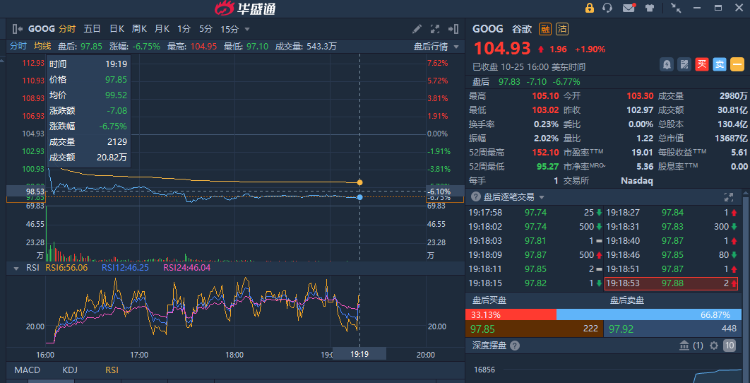Click the help question mark beside 深度摆盘
Screen dimensions: 750x383
[515, 346]
